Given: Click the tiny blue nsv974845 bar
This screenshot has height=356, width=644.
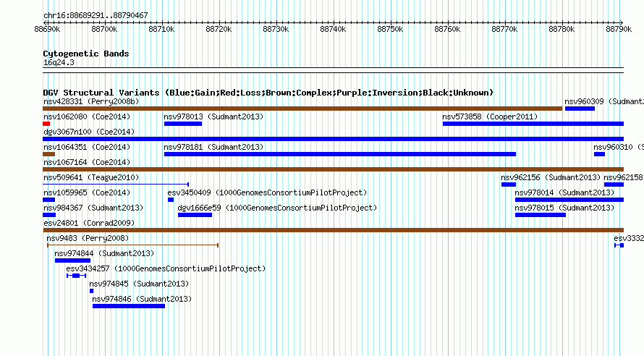Looking at the screenshot, I should point(92,291).
